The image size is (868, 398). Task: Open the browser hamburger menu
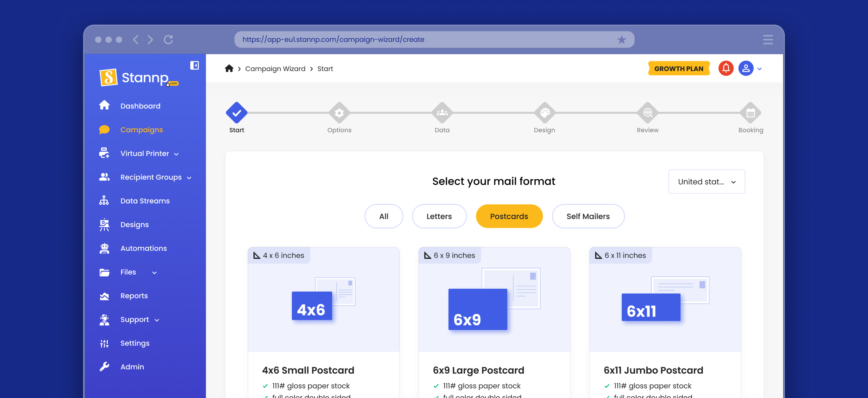tap(768, 40)
